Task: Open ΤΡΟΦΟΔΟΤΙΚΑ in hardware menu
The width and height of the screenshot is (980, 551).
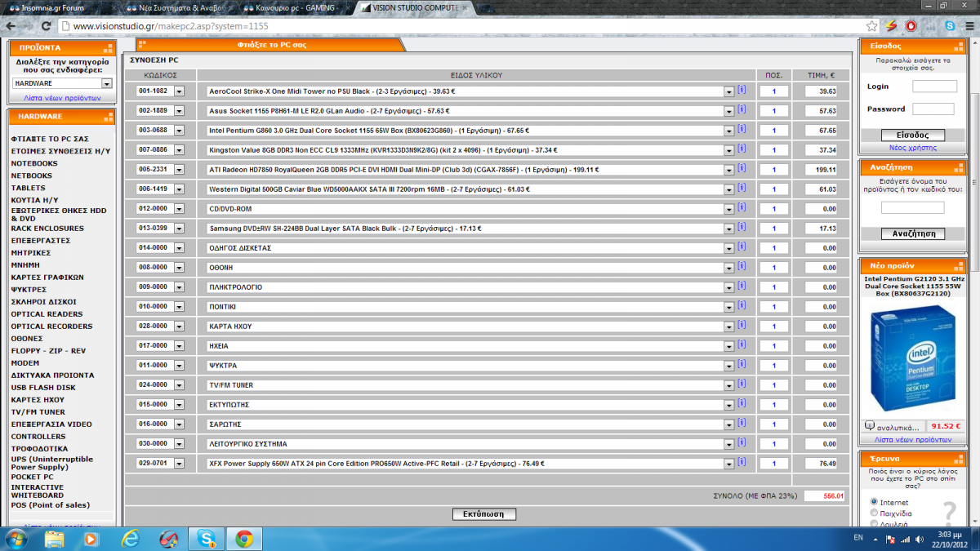Action: pyautogui.click(x=39, y=449)
